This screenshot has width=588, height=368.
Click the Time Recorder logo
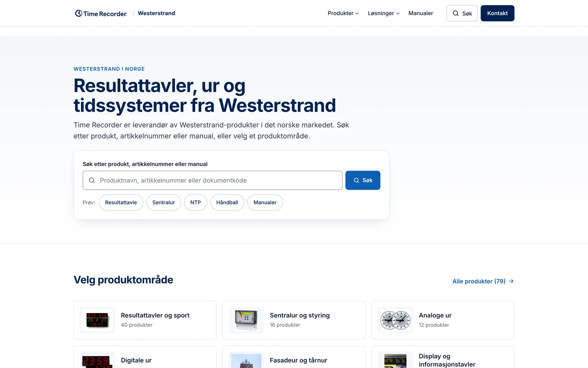click(x=101, y=13)
